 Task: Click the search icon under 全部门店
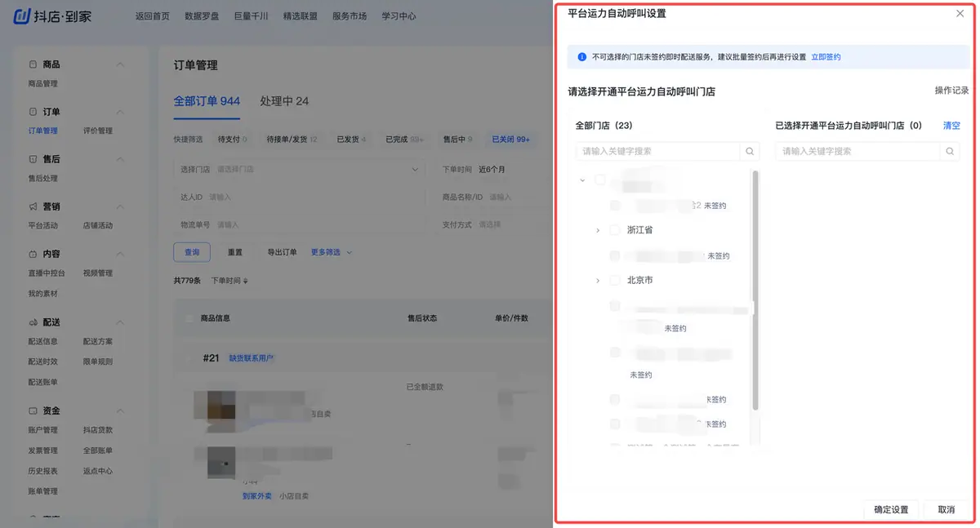[x=750, y=151]
